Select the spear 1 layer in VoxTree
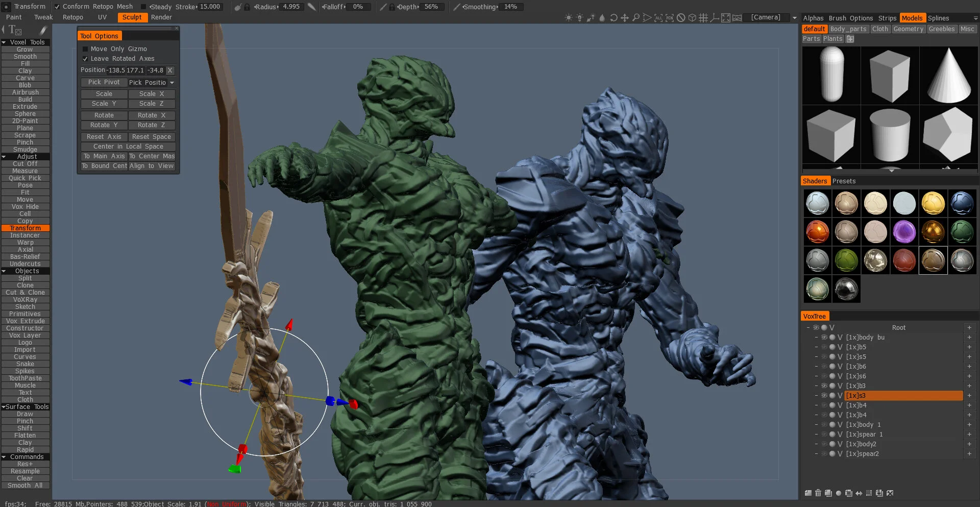The image size is (980, 507). (903, 434)
